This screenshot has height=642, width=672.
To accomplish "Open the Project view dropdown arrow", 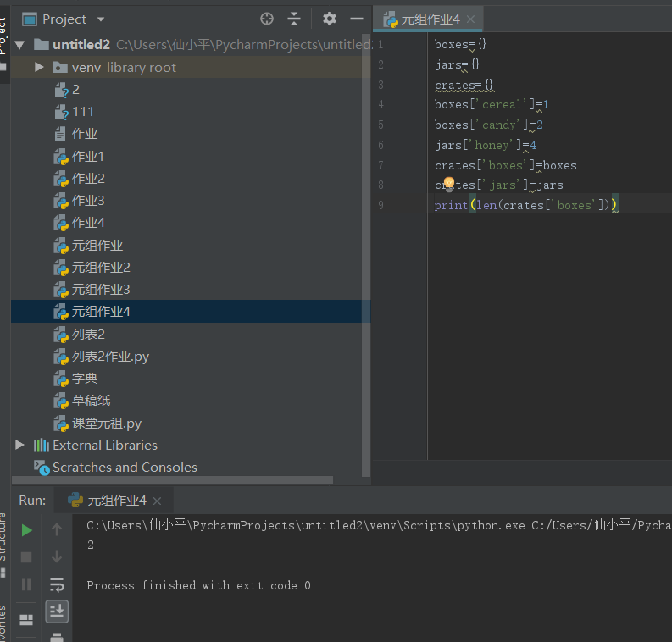I will (101, 19).
